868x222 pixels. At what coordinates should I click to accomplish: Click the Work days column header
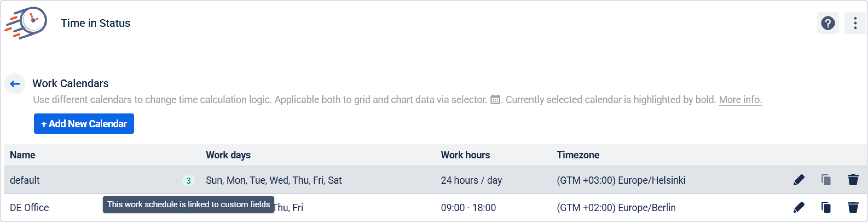point(228,155)
